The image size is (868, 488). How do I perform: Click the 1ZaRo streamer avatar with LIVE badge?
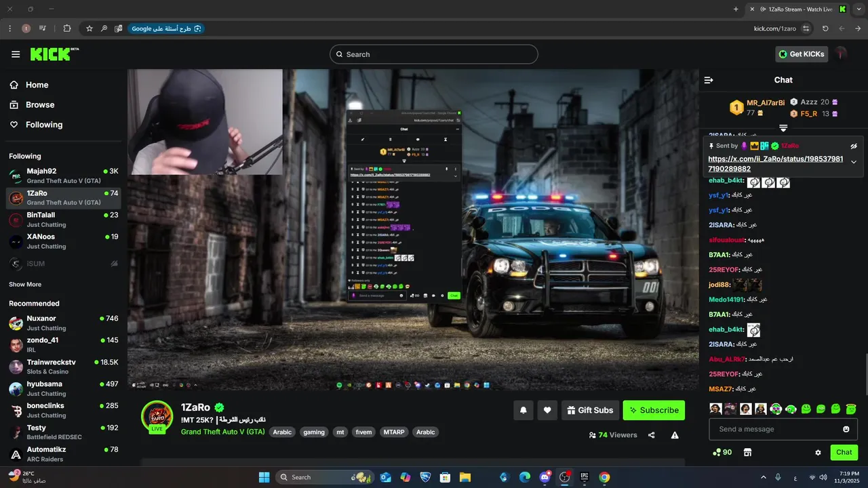click(157, 416)
